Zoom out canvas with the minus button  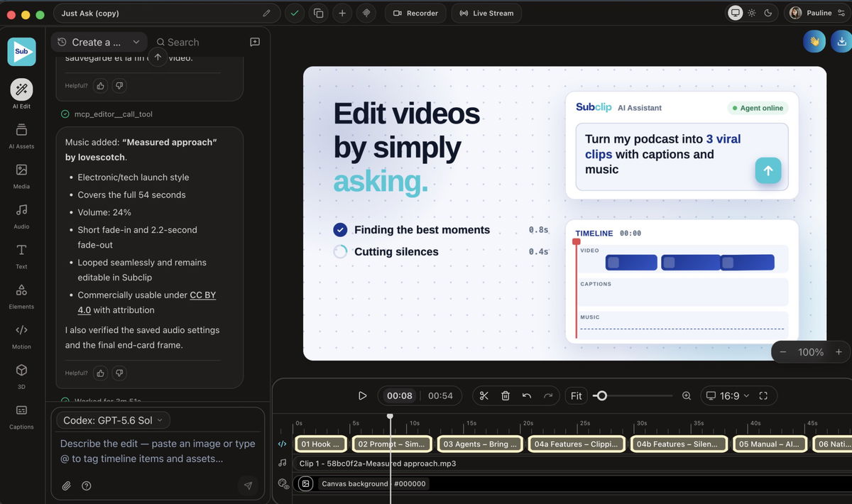(x=783, y=352)
